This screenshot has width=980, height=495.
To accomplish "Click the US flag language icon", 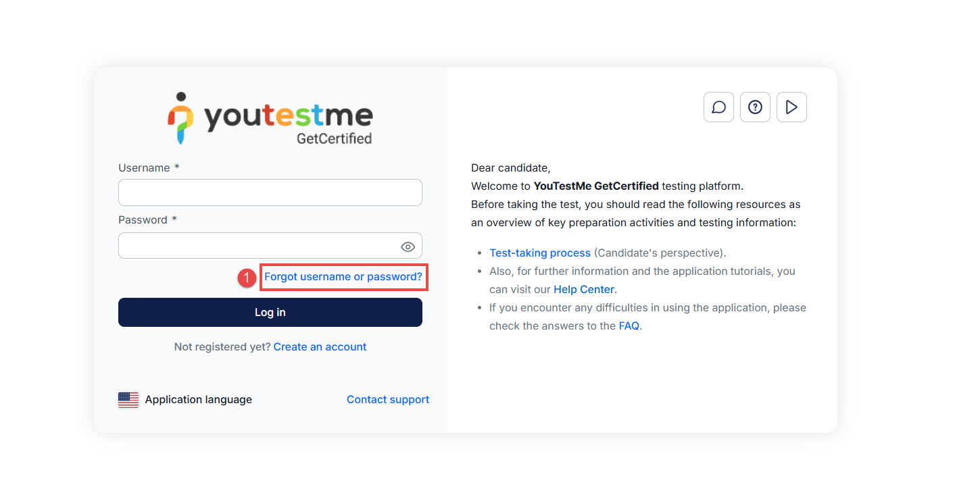I will (128, 400).
